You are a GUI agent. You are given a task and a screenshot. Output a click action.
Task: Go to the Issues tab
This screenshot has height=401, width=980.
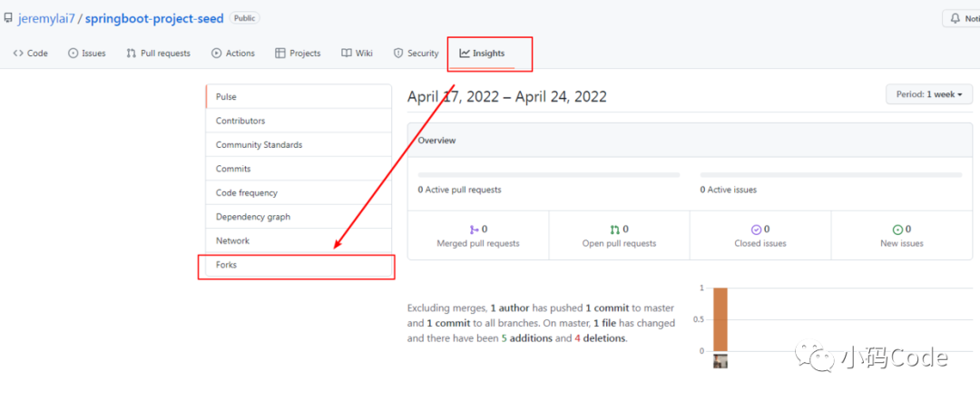pyautogui.click(x=87, y=54)
